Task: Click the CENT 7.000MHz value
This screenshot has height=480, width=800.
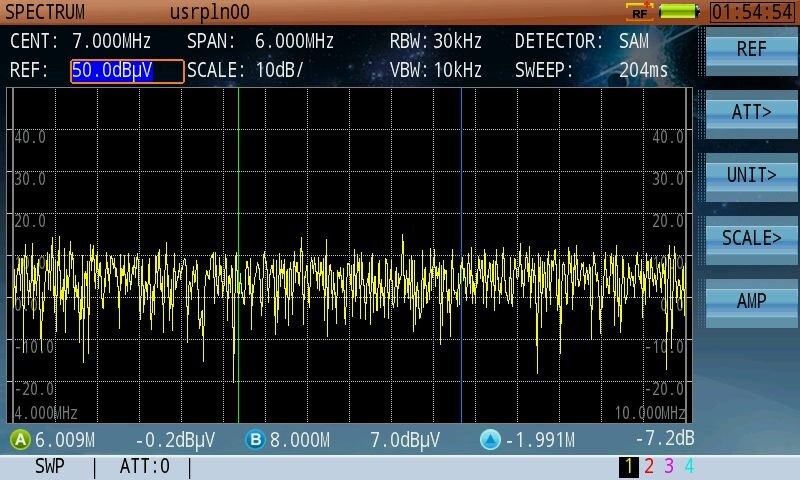Action: pyautogui.click(x=111, y=41)
